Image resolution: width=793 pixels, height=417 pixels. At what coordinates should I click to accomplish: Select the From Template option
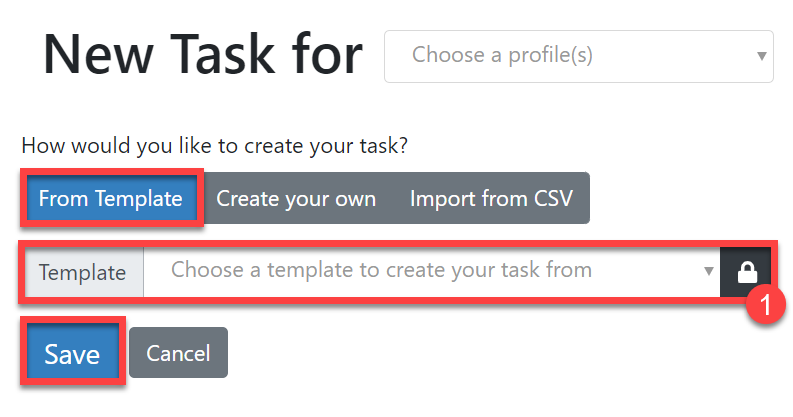[x=111, y=198]
